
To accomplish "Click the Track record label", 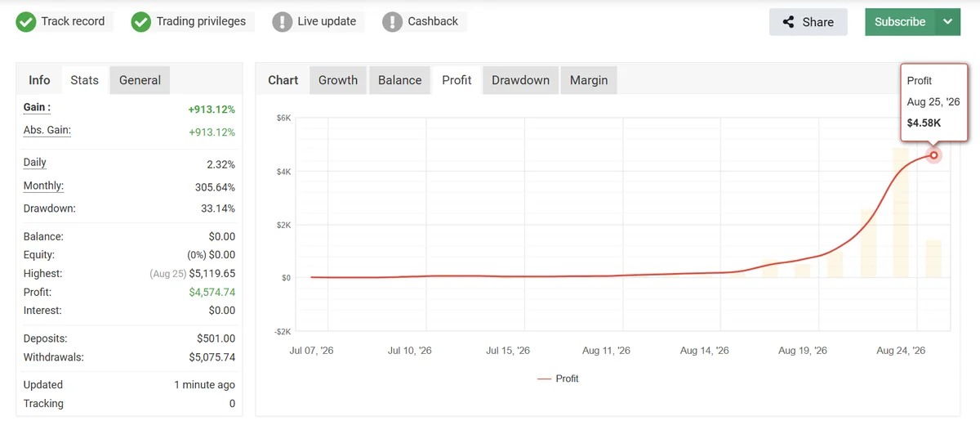I will click(73, 22).
